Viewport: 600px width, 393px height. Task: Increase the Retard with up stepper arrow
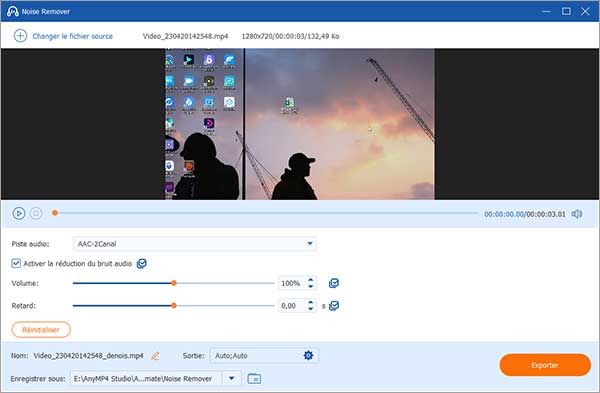point(311,302)
